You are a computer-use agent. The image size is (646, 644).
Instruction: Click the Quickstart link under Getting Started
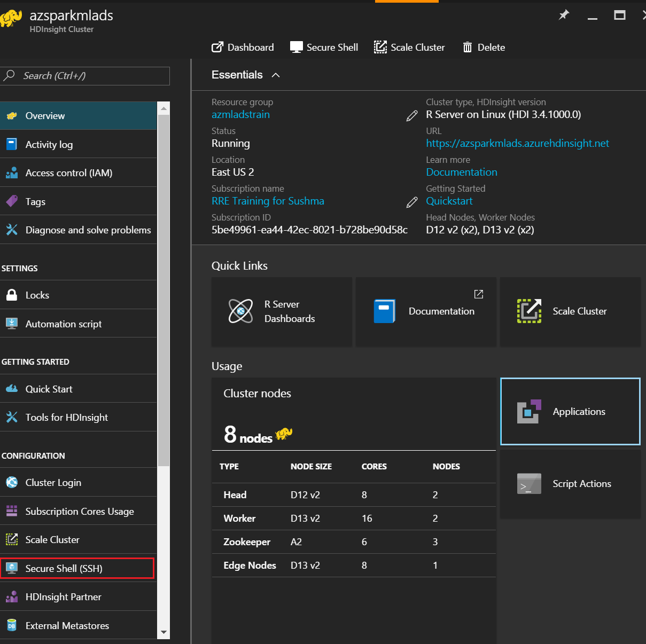pyautogui.click(x=449, y=201)
